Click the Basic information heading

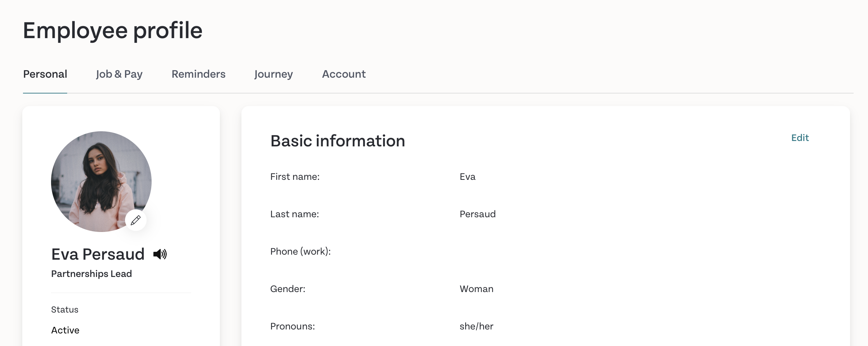tap(338, 141)
